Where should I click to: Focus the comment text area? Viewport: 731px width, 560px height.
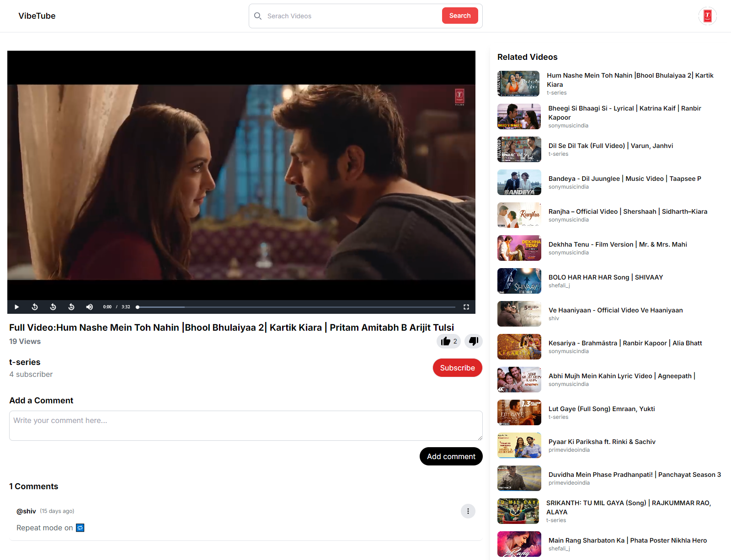[x=246, y=426]
